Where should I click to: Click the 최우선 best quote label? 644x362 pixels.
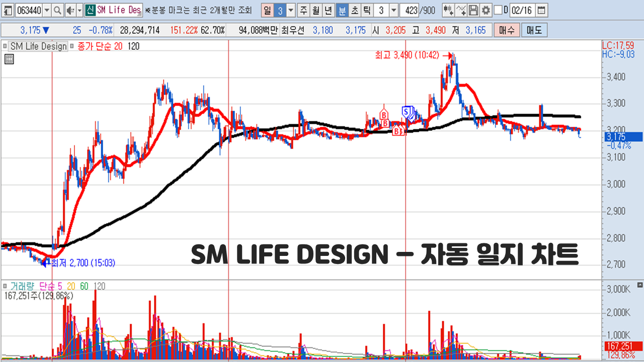click(x=292, y=30)
